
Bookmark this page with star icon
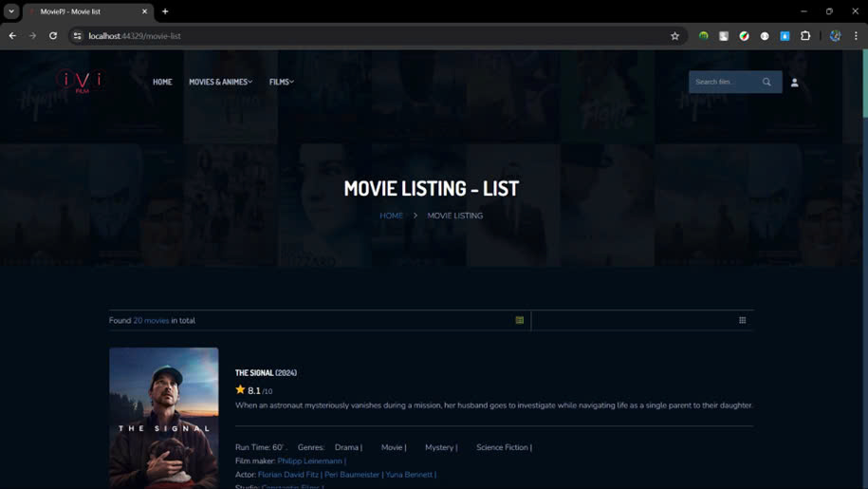674,36
